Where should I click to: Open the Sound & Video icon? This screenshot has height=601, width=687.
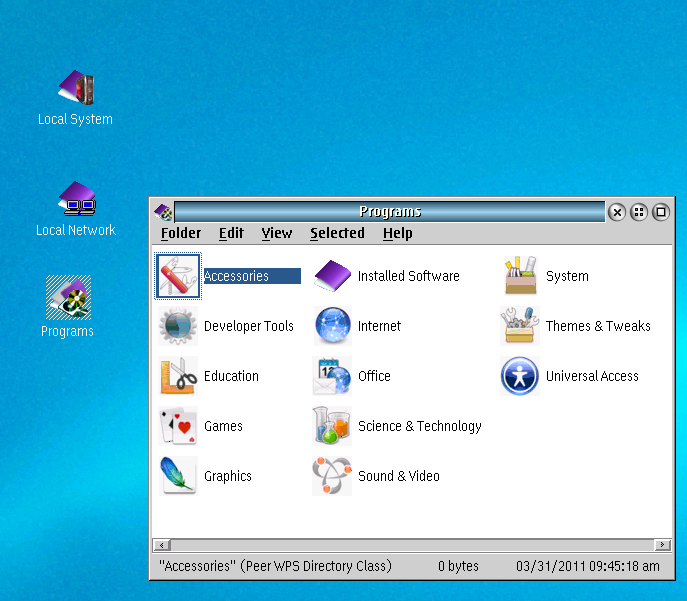333,476
